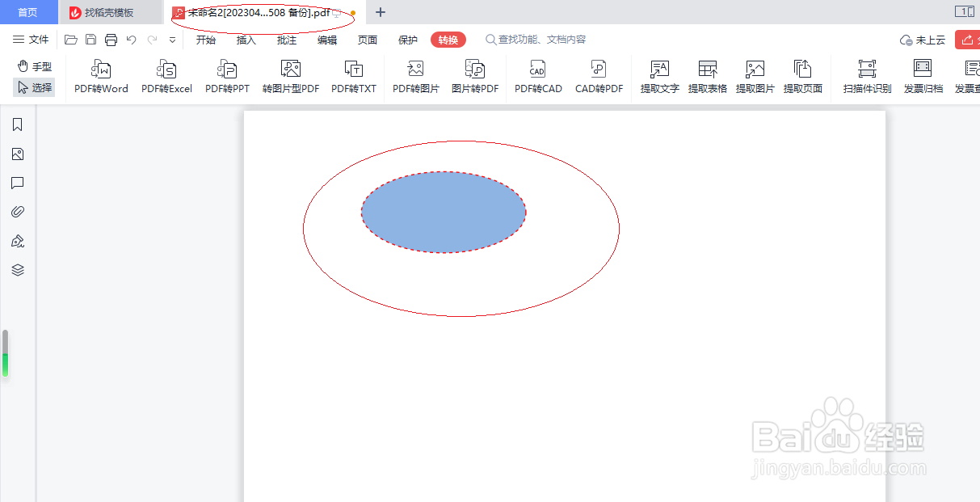Click the 提取表格 extract table tool

[x=708, y=77]
